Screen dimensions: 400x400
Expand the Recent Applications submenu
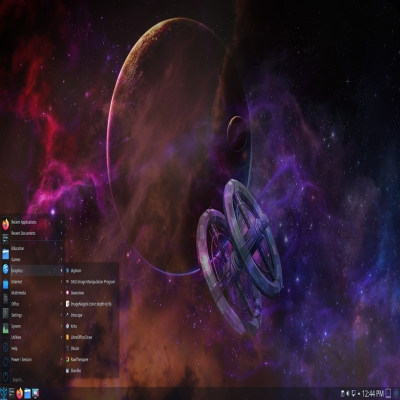click(x=37, y=222)
